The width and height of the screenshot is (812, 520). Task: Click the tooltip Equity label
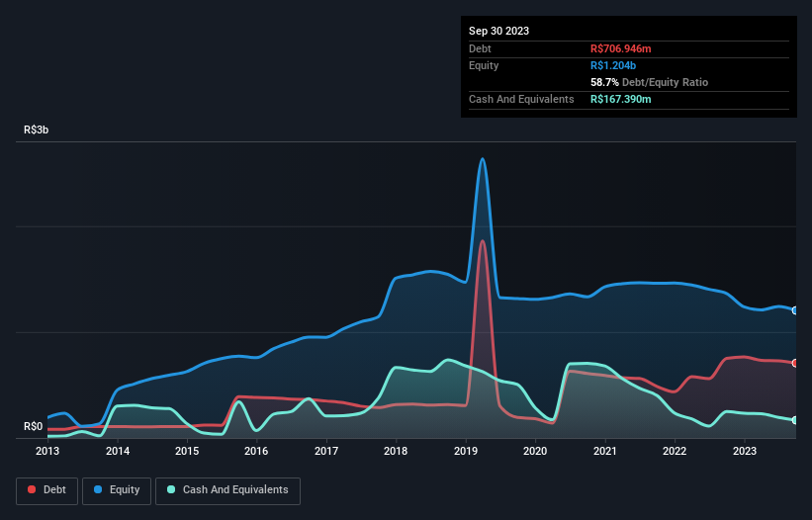point(484,65)
